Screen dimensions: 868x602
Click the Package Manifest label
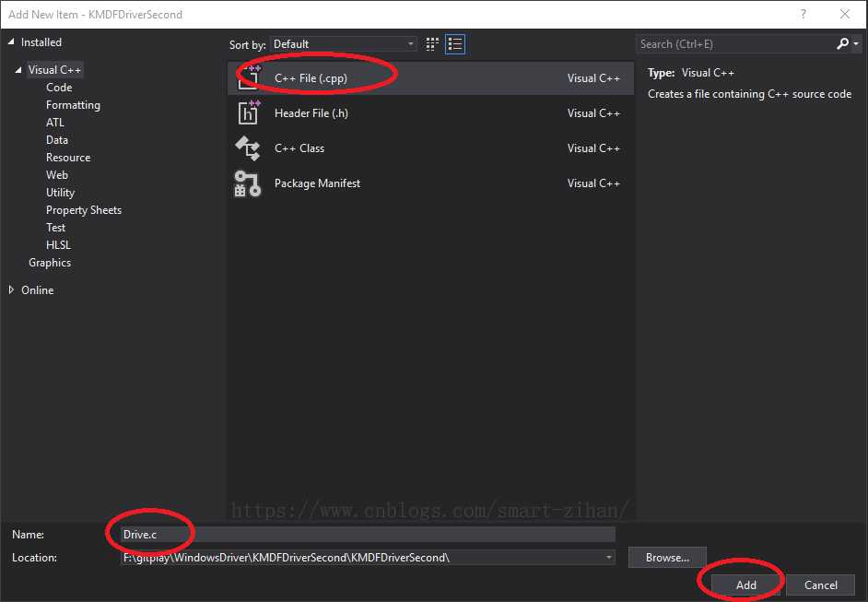tap(317, 183)
